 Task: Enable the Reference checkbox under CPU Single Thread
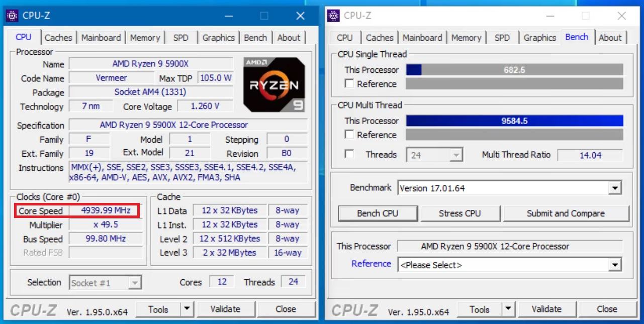coord(349,84)
